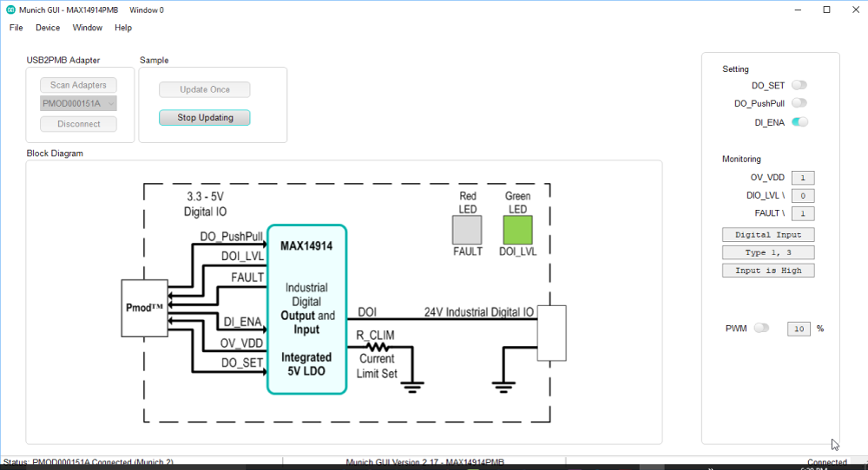Click the 24V Industrial Digital IO label
The image size is (868, 470).
tap(479, 312)
